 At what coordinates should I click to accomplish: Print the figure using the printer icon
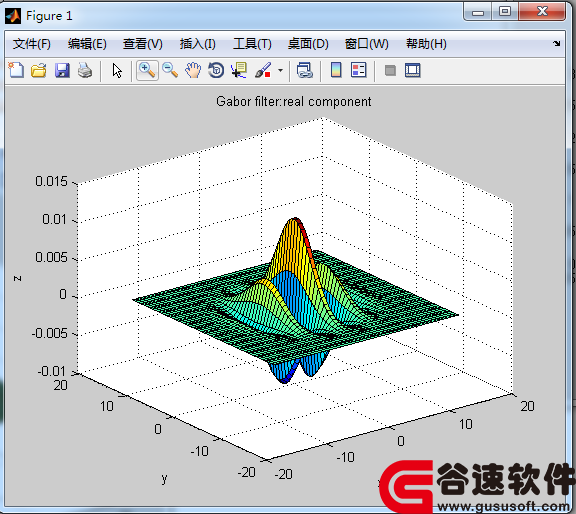85,70
